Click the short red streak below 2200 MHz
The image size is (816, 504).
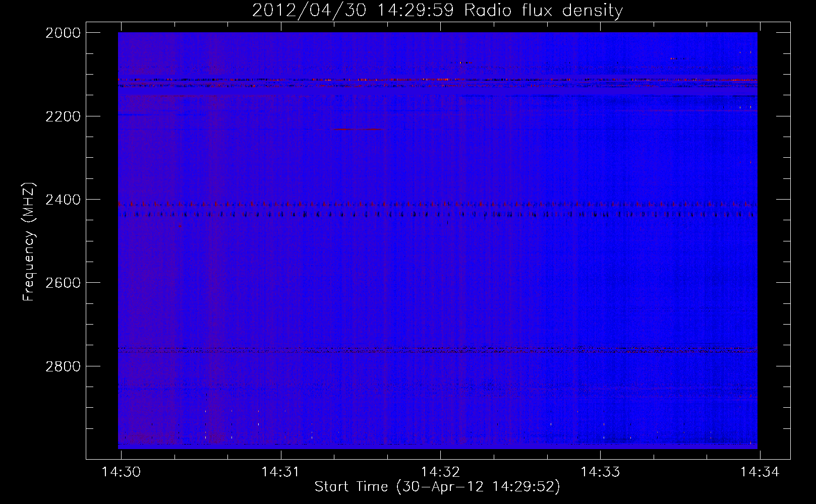tap(357, 130)
